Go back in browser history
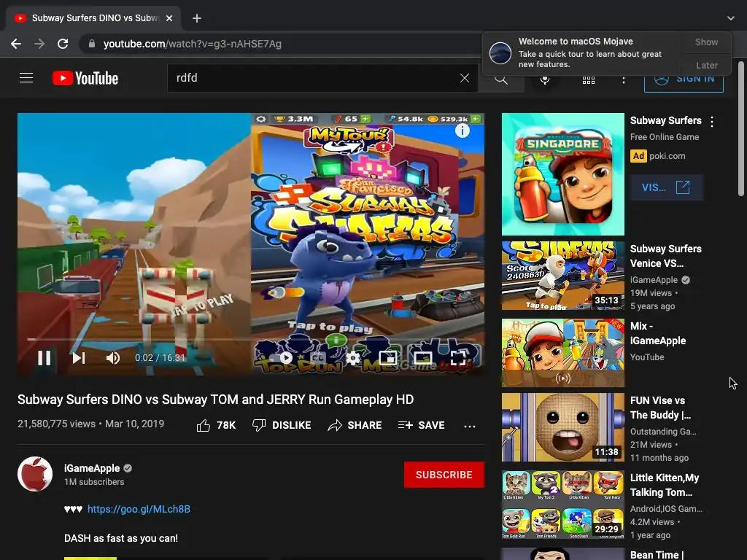 click(16, 44)
